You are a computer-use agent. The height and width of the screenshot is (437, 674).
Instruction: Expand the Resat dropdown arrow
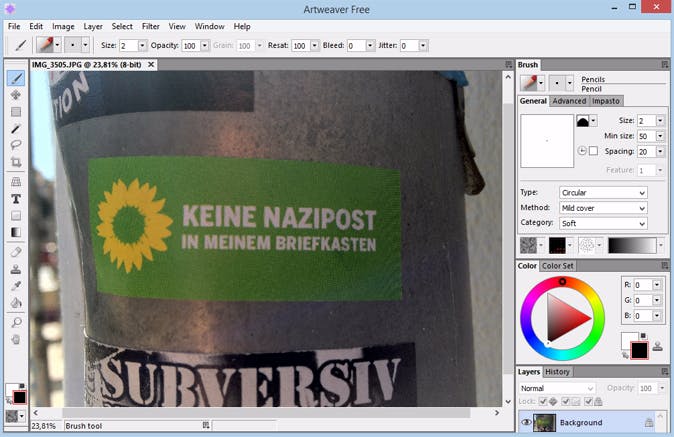click(x=315, y=46)
